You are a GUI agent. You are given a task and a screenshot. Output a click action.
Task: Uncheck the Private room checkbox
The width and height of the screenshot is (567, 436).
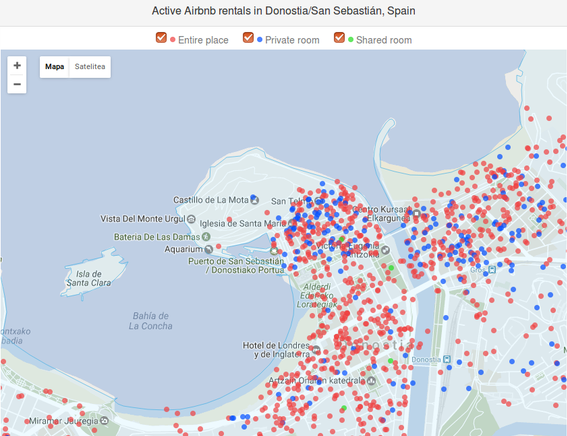[248, 38]
